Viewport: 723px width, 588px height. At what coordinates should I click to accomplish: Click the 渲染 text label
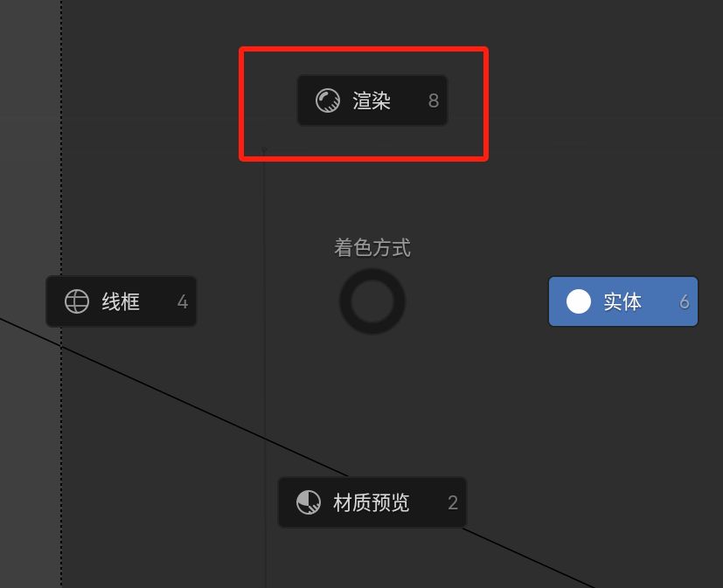pos(372,100)
